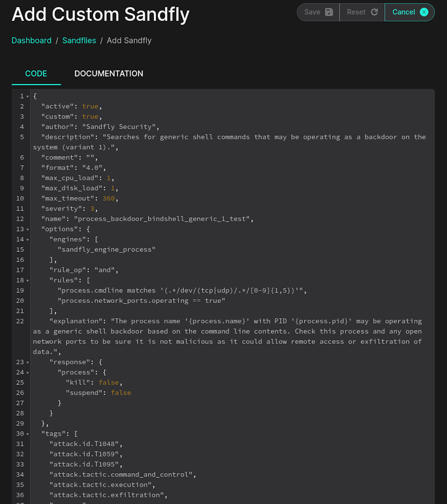Collapse the "response" object on line 23
This screenshot has width=447, height=504.
(28, 362)
